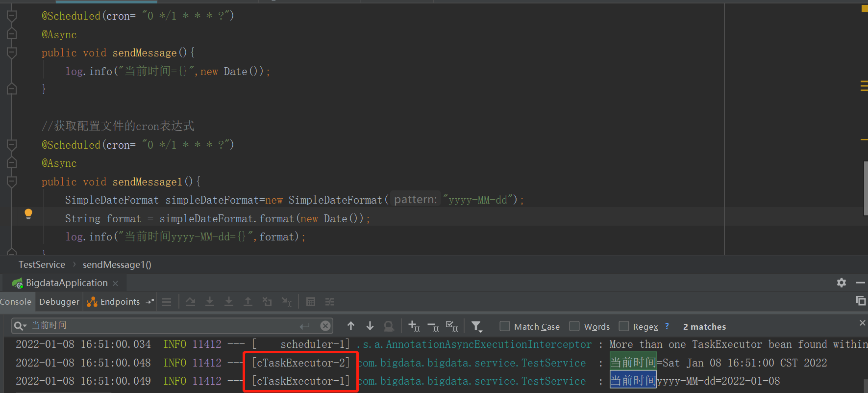Screen dimensions: 868x393
Task: Collapse the first @Scheduled annotation fold marker
Action: [x=12, y=16]
